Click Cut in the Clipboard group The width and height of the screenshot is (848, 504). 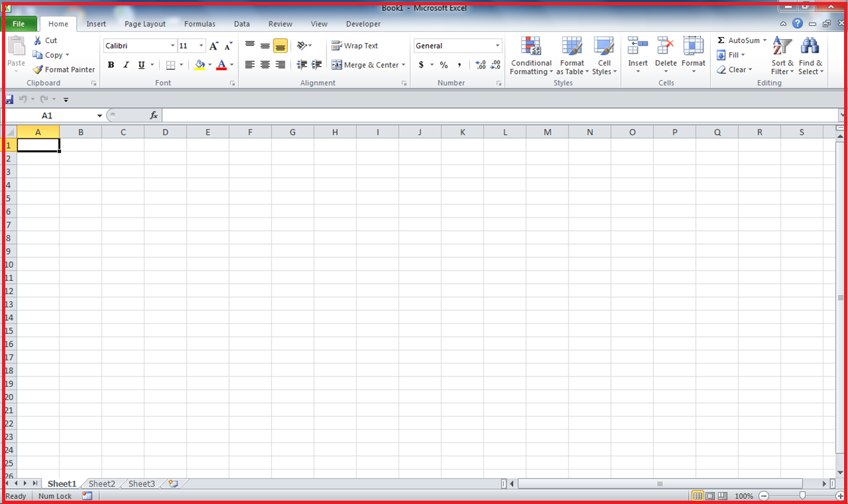(46, 40)
